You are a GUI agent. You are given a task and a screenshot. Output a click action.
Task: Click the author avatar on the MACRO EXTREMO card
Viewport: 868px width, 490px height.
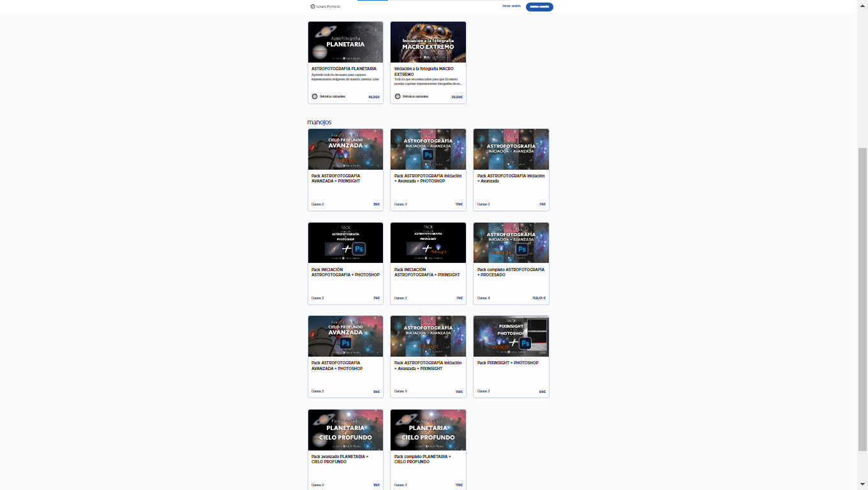398,96
